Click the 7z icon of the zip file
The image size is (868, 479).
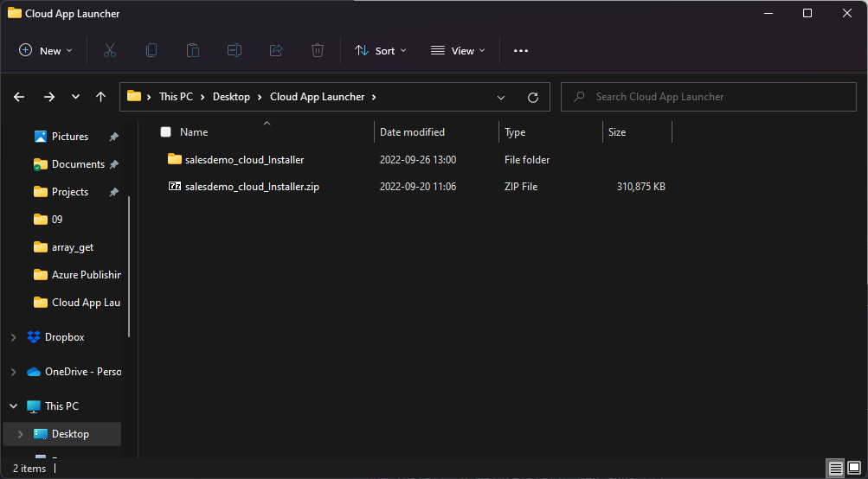[174, 187]
